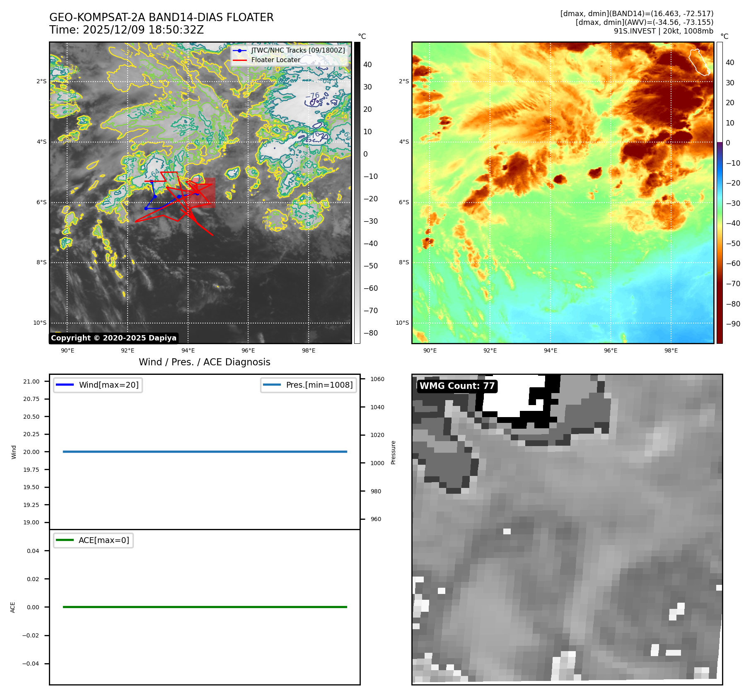
Task: Click the grayscale temperature colorbar
Action: (357, 193)
